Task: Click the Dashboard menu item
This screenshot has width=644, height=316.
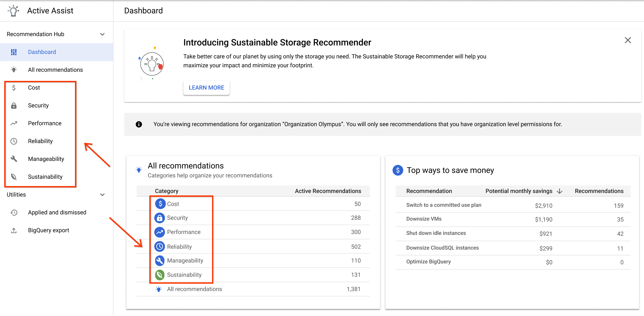Action: [41, 52]
